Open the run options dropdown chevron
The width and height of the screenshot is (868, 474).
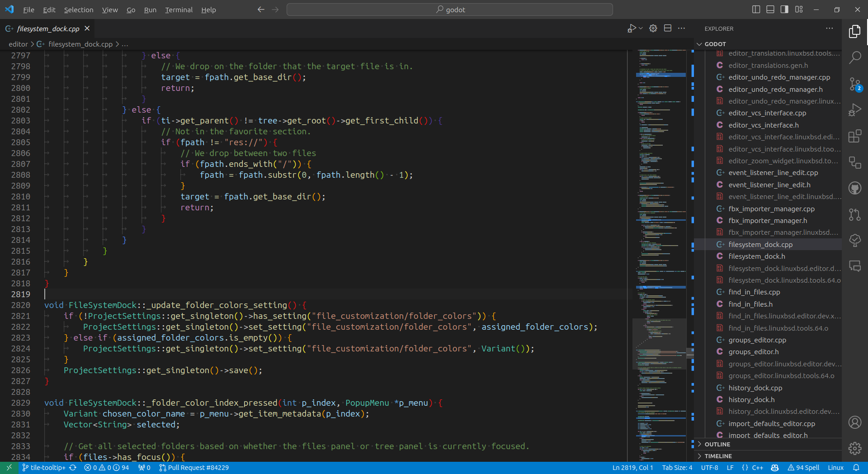[640, 28]
